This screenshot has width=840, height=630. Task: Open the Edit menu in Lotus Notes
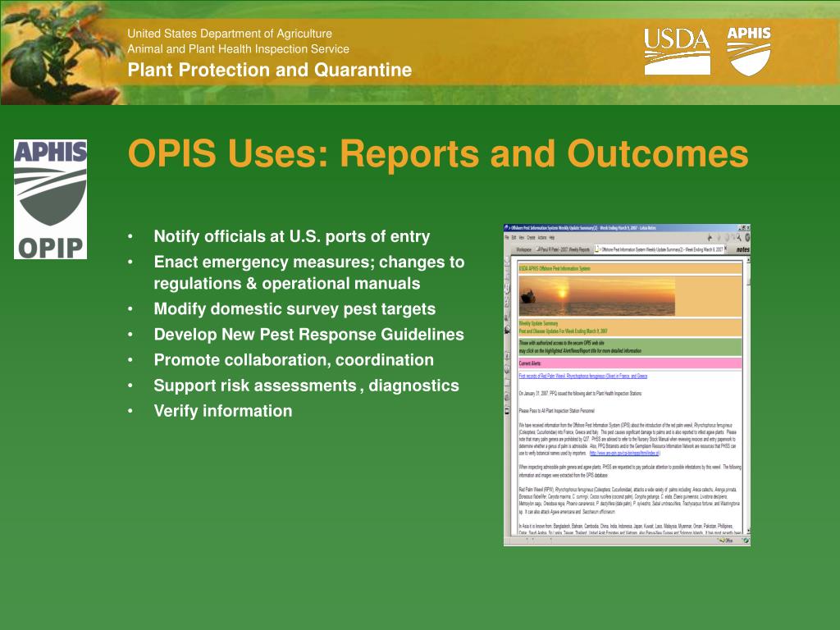click(514, 237)
